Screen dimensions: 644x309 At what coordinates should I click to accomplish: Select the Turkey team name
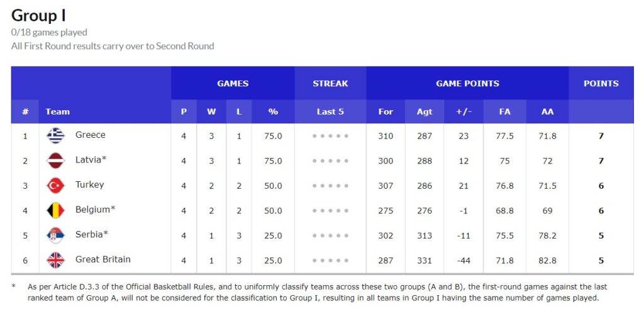[x=89, y=185]
